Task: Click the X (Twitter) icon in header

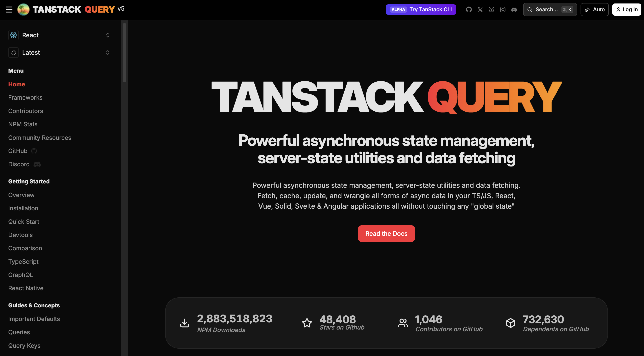Action: 480,9
